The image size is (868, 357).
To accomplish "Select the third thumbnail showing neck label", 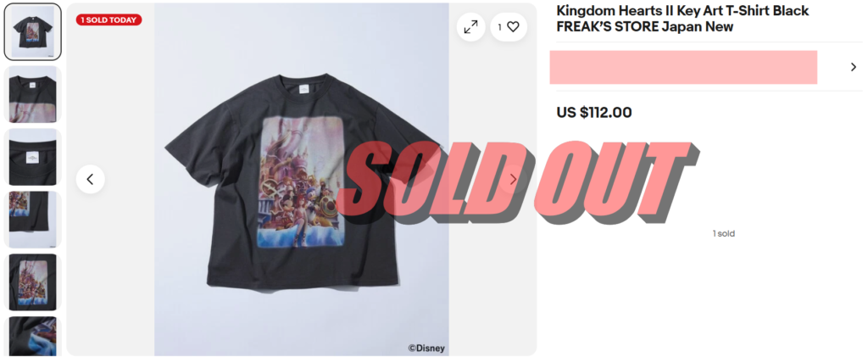I will point(33,157).
